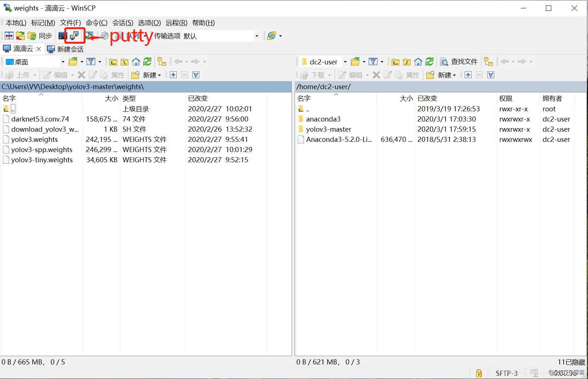The width and height of the screenshot is (588, 379).
Task: Click remote invert selection V icon
Action: 491,75
